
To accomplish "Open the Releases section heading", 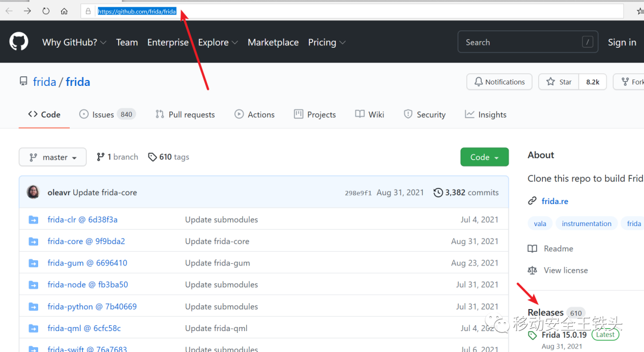I will coord(546,313).
